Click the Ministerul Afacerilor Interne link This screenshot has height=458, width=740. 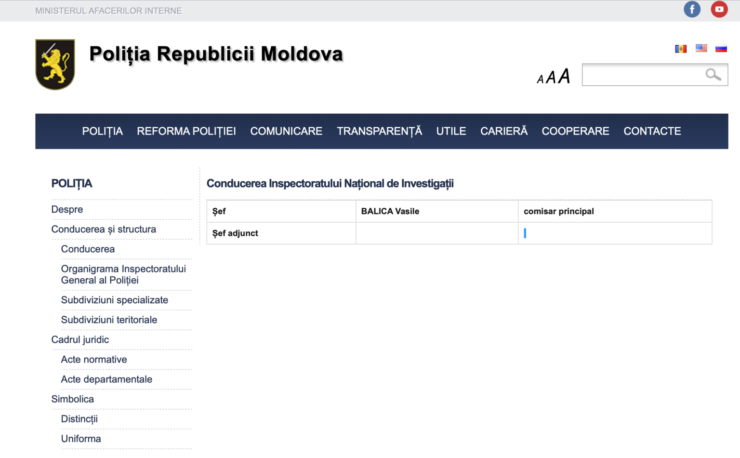(108, 10)
